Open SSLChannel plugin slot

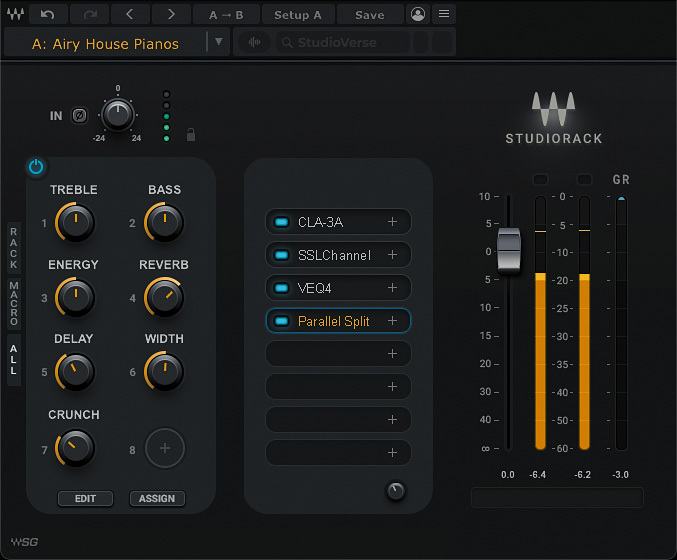[338, 255]
